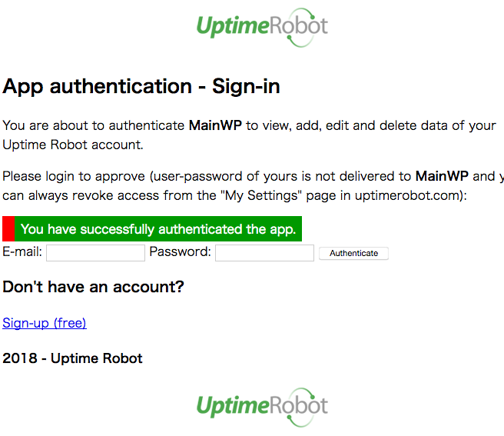Screen dimensions: 504x436
Task: Click the bold MainWP in login paragraph
Action: coord(442,176)
